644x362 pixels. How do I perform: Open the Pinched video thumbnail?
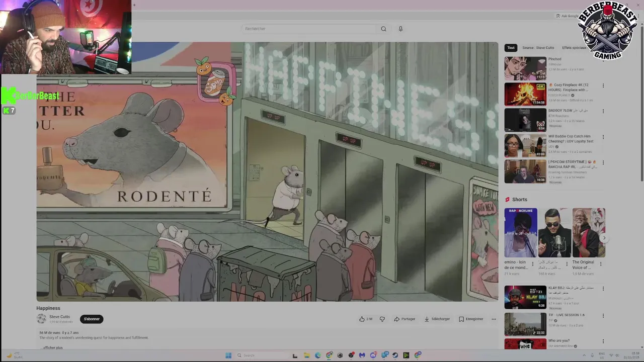[x=525, y=68]
